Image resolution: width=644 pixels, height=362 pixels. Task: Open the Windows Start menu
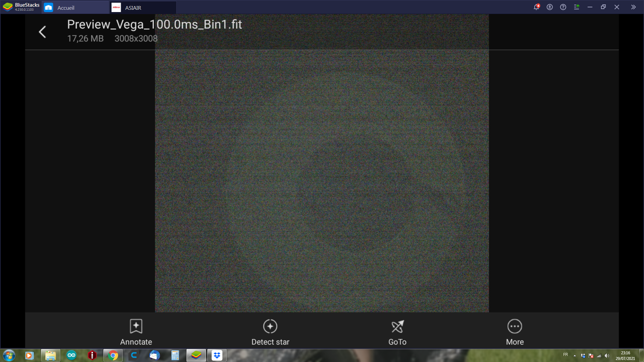coord(9,355)
